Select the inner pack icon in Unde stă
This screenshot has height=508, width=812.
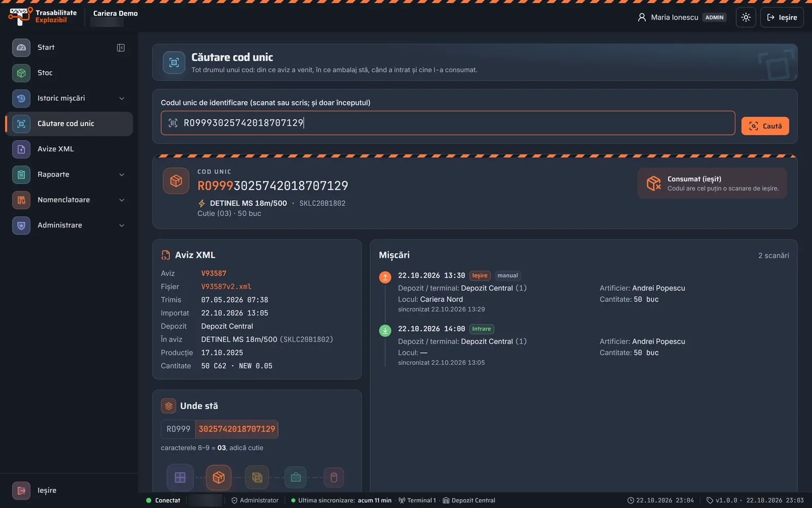257,478
